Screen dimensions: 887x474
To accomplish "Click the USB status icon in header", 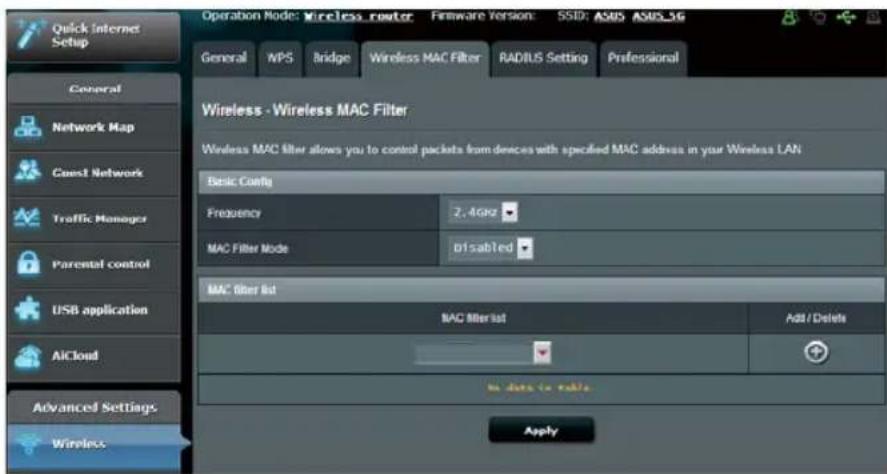I will click(x=846, y=18).
